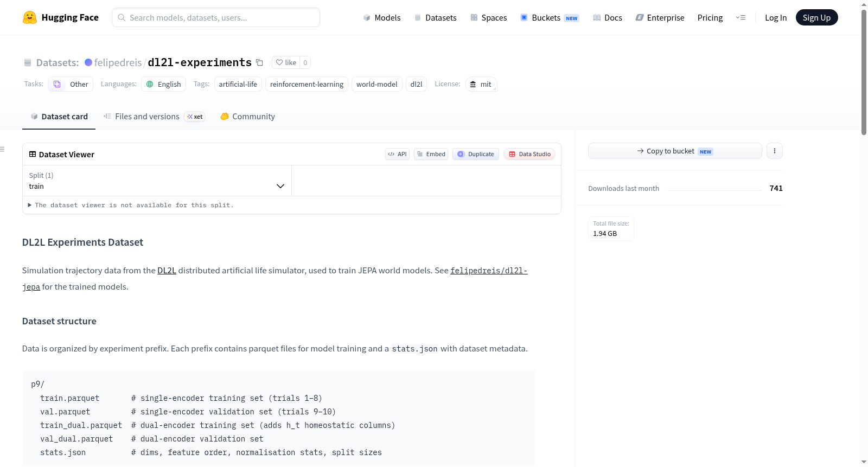Switch to the Community tab

[x=247, y=116]
